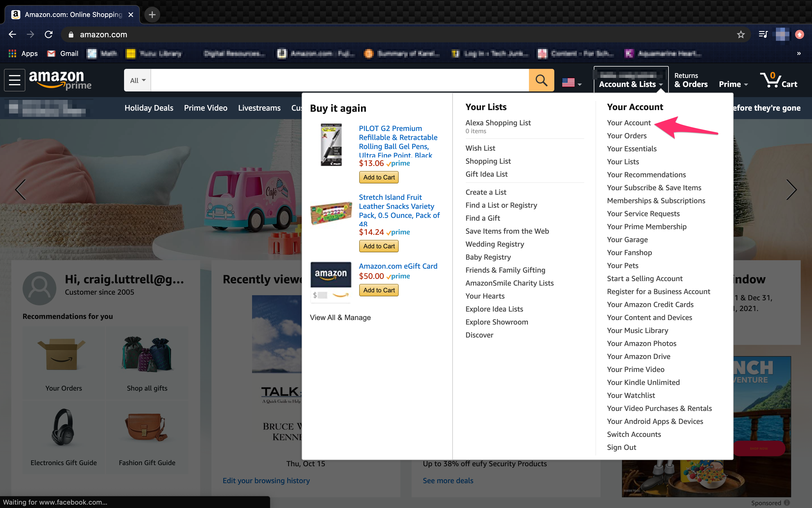The height and width of the screenshot is (508, 812).
Task: Open the Chrome profile avatar
Action: click(x=782, y=34)
